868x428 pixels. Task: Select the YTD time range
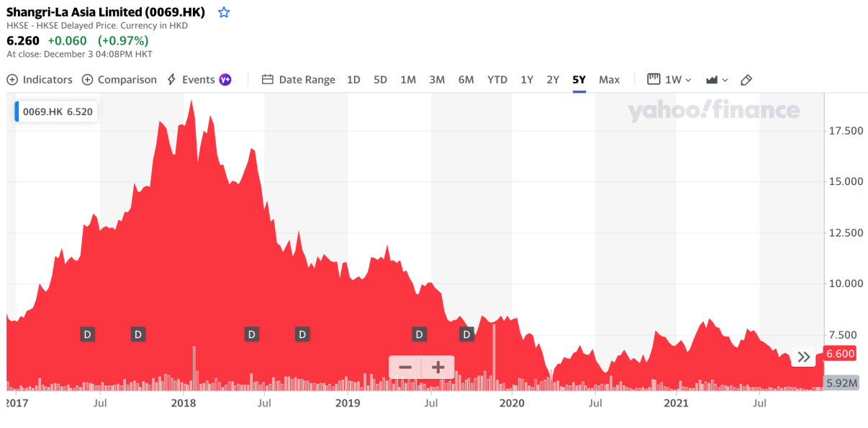coord(497,80)
